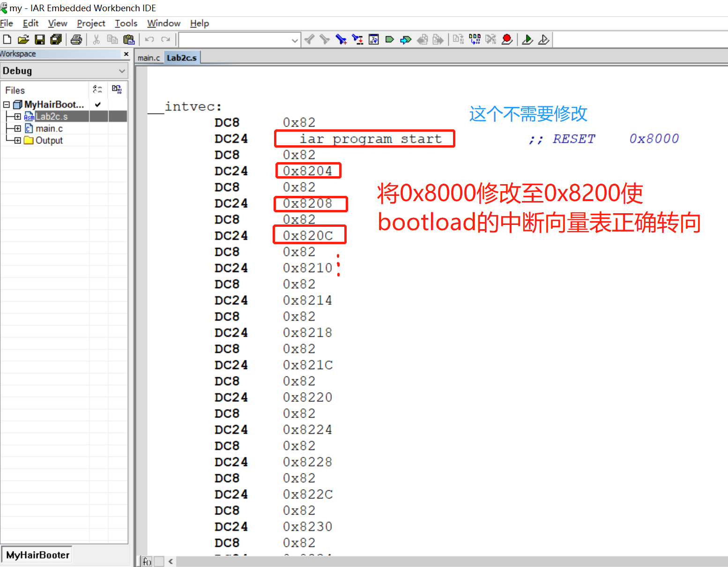The width and height of the screenshot is (728, 567).
Task: Click the __iar_program_start line in editor
Action: pos(364,139)
